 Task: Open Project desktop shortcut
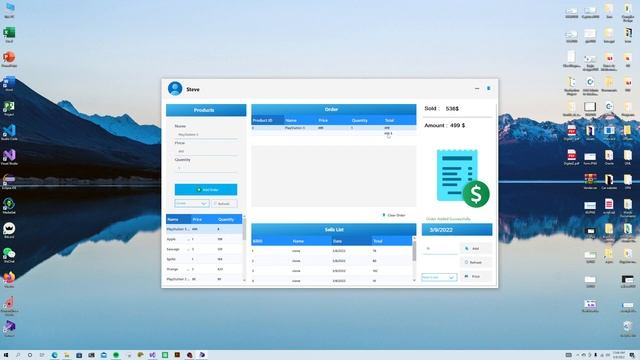[9, 108]
